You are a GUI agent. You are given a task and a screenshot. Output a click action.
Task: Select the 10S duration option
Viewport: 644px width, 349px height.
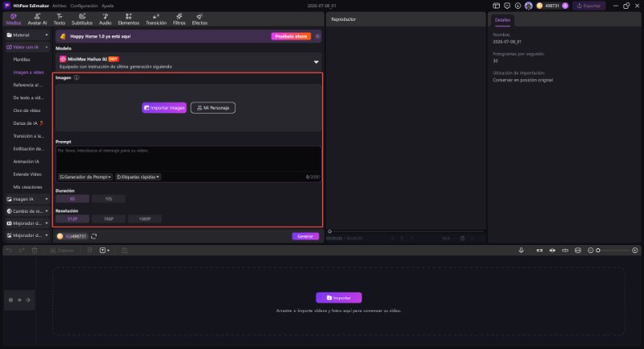pos(109,199)
